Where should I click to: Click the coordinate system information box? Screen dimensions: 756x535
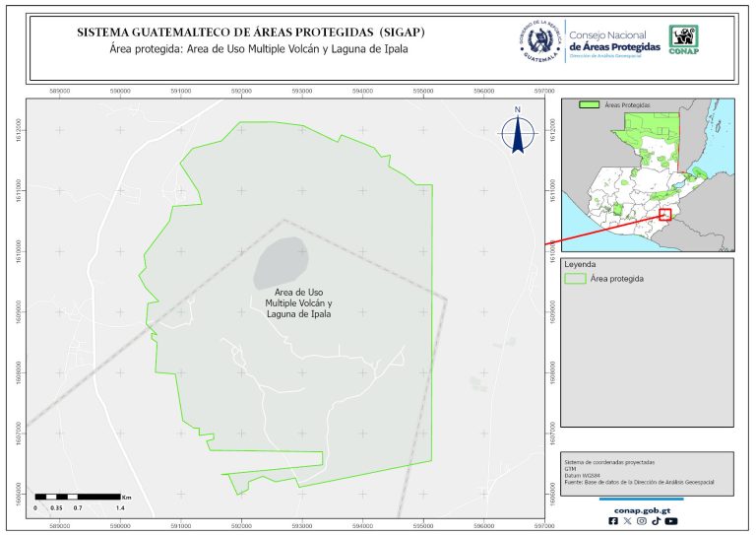[x=648, y=474]
